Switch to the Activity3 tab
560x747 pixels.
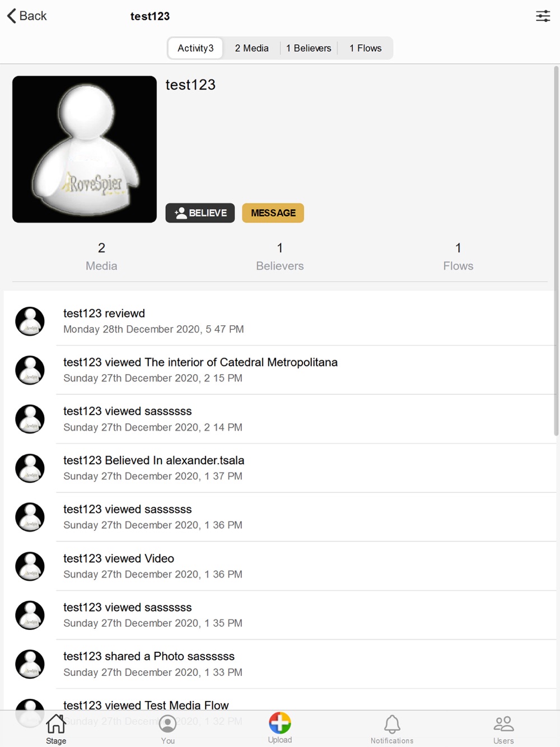tap(195, 48)
